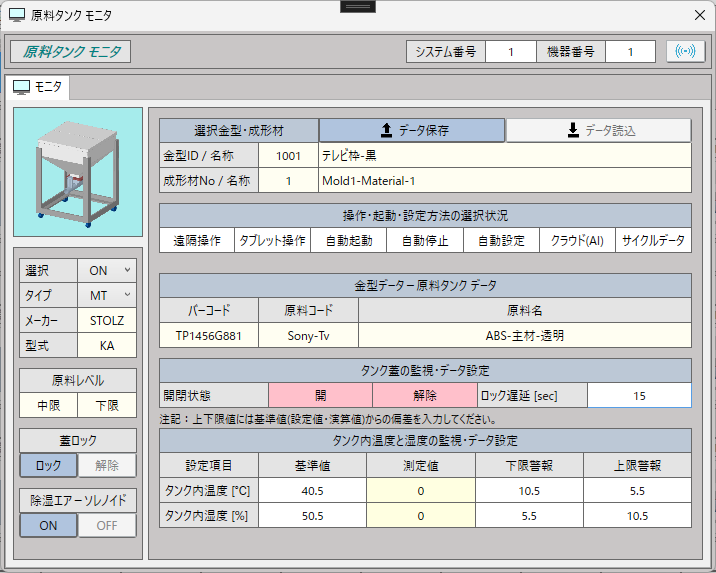Click the Mold1-Material-1 name field
This screenshot has width=716, height=573.
coord(505,181)
